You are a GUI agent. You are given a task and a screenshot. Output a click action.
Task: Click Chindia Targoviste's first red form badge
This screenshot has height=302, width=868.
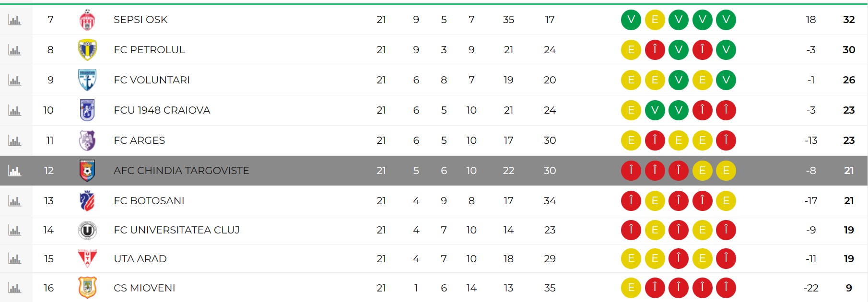click(631, 171)
